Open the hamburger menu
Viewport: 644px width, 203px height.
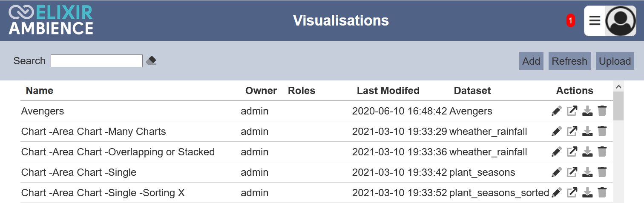click(595, 20)
